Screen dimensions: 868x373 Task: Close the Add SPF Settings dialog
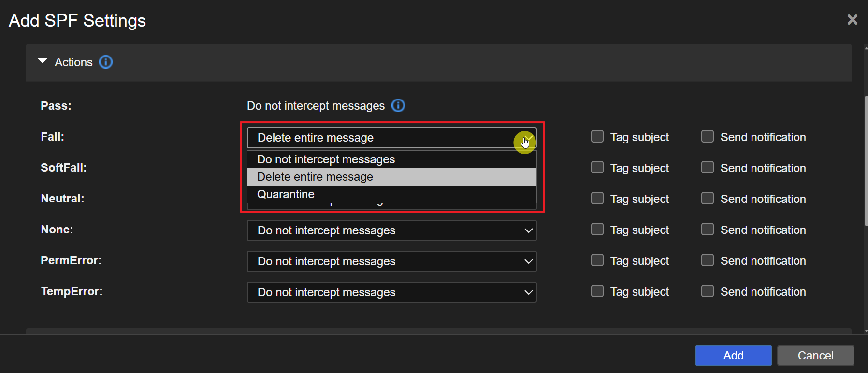click(x=852, y=20)
